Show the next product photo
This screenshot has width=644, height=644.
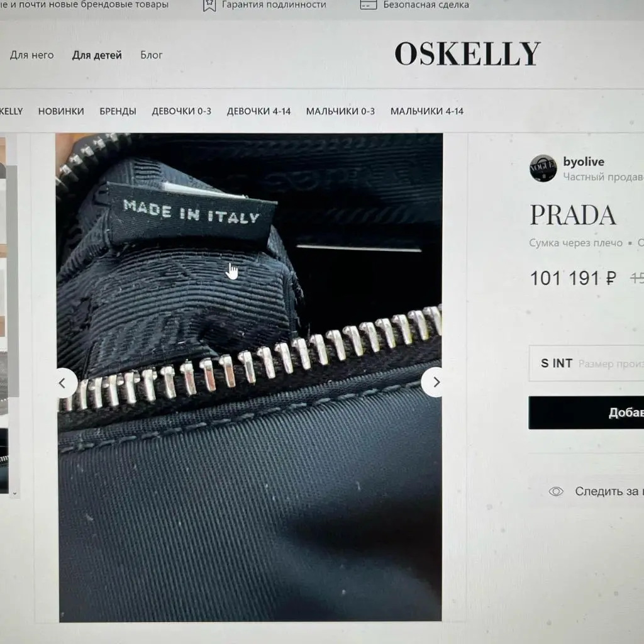point(435,382)
